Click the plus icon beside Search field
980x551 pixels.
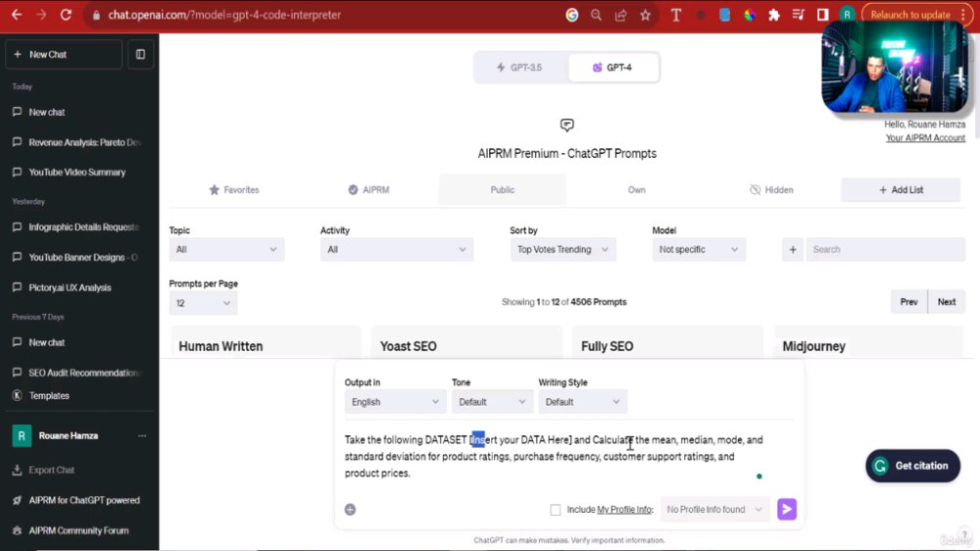click(793, 250)
